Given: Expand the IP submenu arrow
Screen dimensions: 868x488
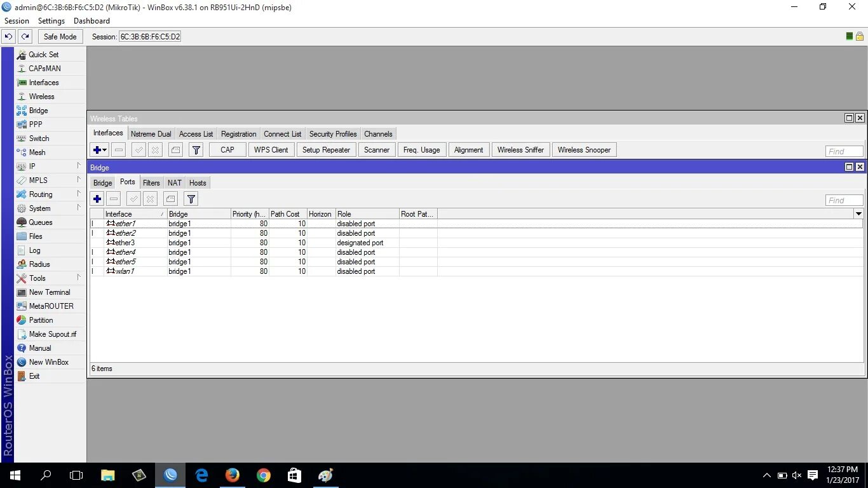Looking at the screenshot, I should pyautogui.click(x=79, y=166).
